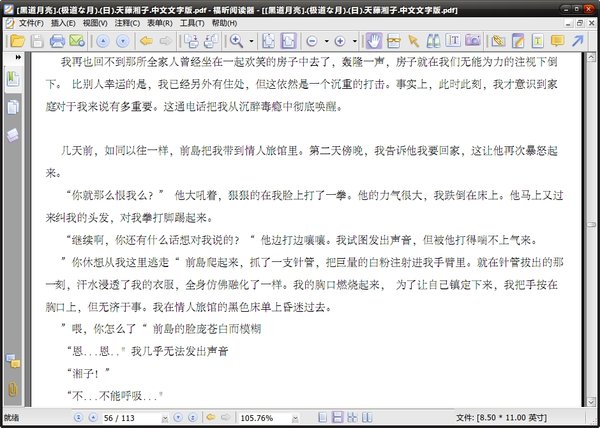Open the zoom out dropdown arrow

(x=326, y=41)
